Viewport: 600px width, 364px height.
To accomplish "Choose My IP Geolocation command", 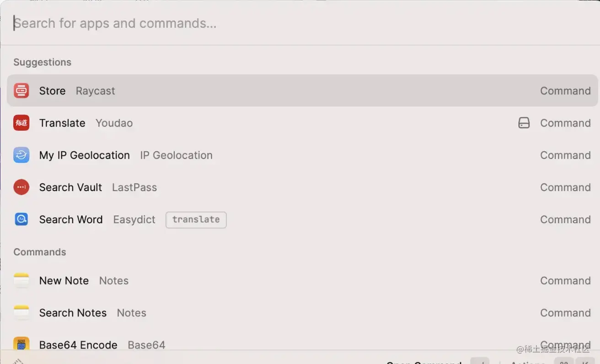I will [x=302, y=155].
